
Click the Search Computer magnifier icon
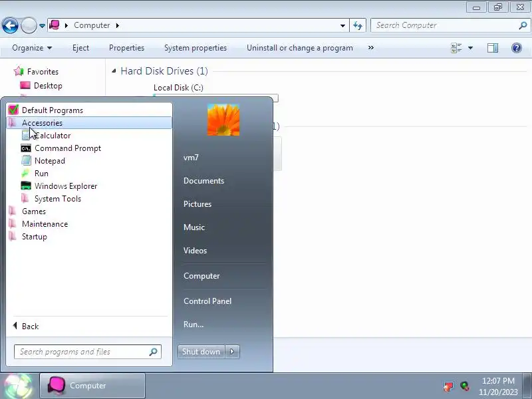pyautogui.click(x=523, y=25)
